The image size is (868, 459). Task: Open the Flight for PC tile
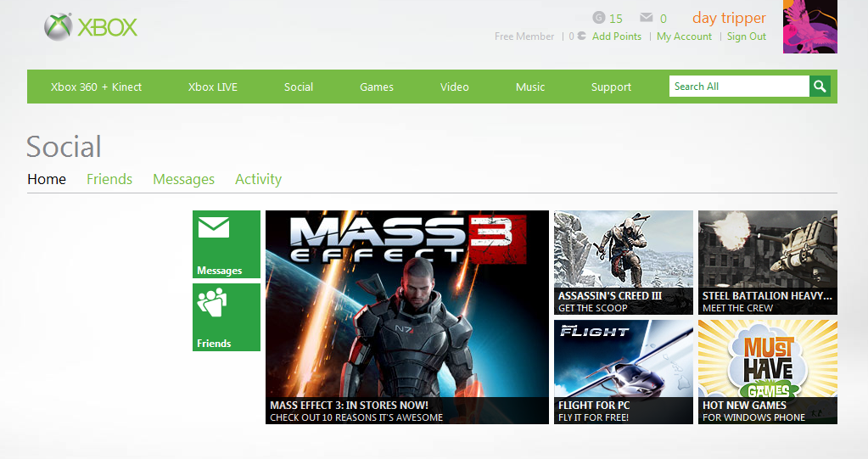[x=624, y=372]
